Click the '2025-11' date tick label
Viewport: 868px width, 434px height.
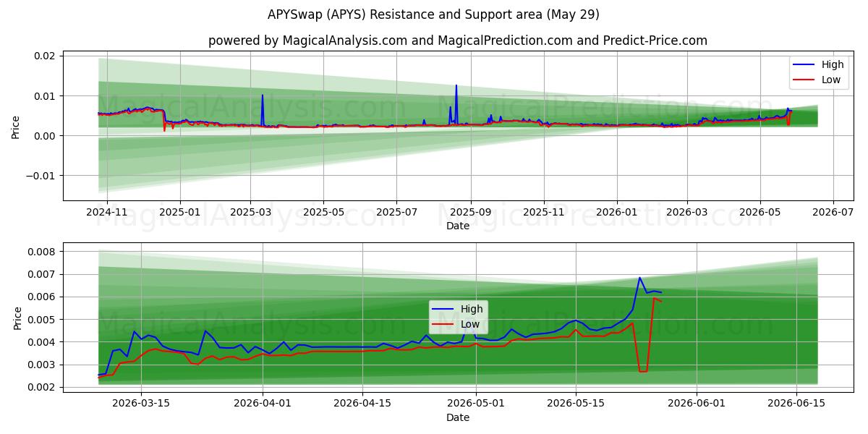[x=544, y=213]
